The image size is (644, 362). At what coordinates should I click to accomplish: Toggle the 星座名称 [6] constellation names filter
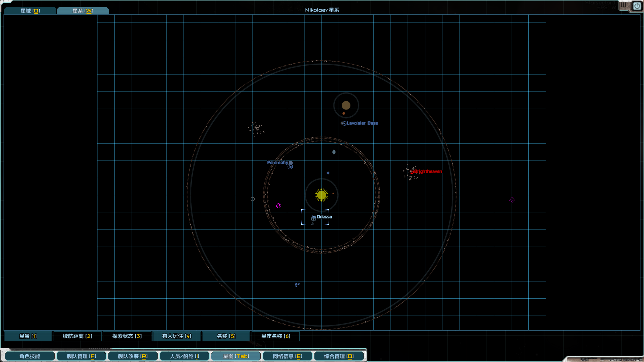pos(275,336)
